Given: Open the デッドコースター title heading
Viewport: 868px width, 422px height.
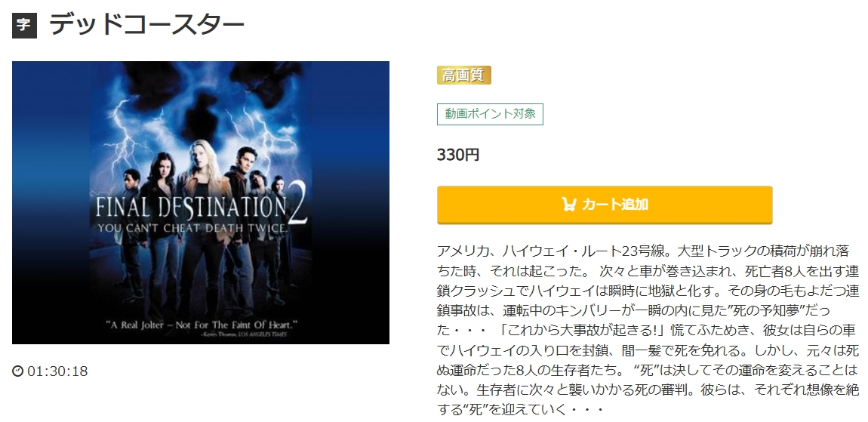Looking at the screenshot, I should (x=146, y=25).
